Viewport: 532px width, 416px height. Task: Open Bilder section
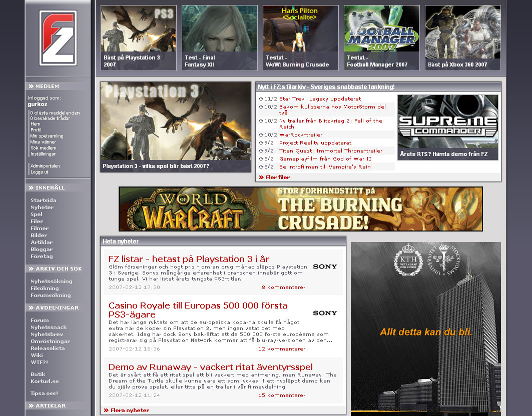coord(39,235)
